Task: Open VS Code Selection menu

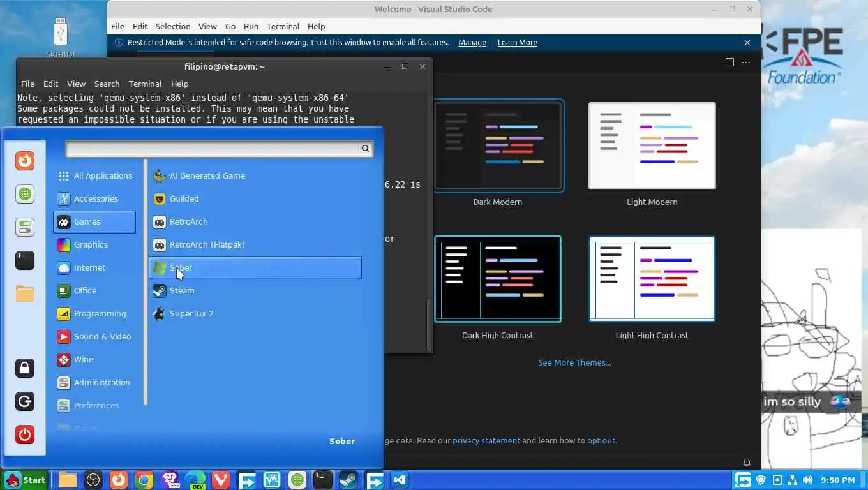Action: (x=173, y=27)
